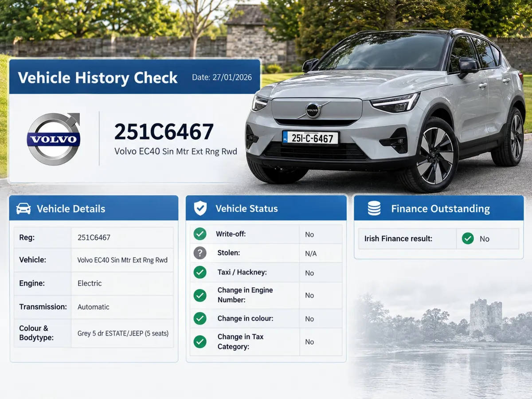Click the green check for Change in Tax Category
The width and height of the screenshot is (532, 399).
(x=200, y=342)
